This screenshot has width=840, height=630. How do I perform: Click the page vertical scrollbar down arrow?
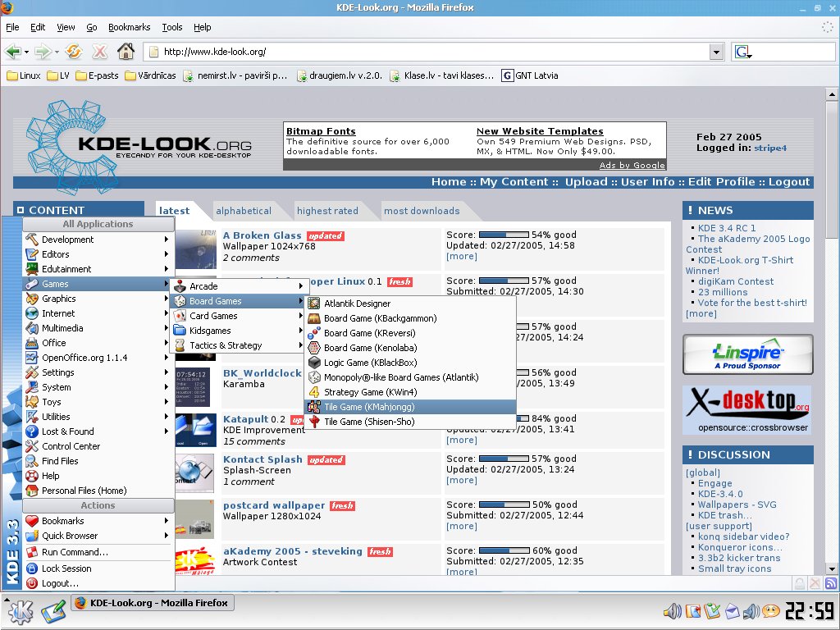[x=832, y=569]
